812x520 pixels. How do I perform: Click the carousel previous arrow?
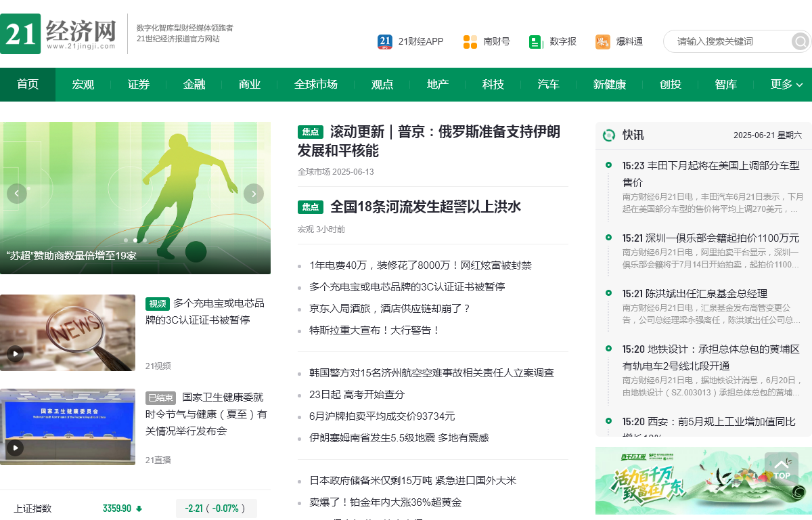click(17, 194)
